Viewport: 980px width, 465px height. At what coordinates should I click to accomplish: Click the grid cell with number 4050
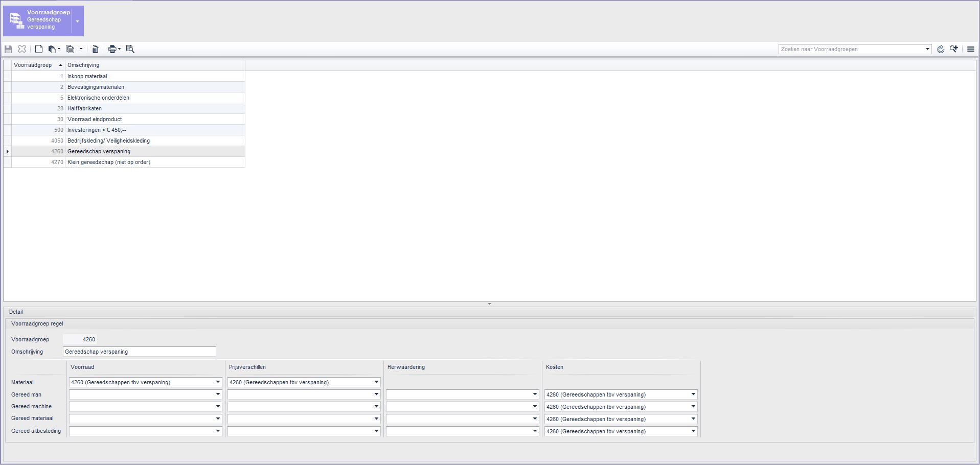coord(38,141)
